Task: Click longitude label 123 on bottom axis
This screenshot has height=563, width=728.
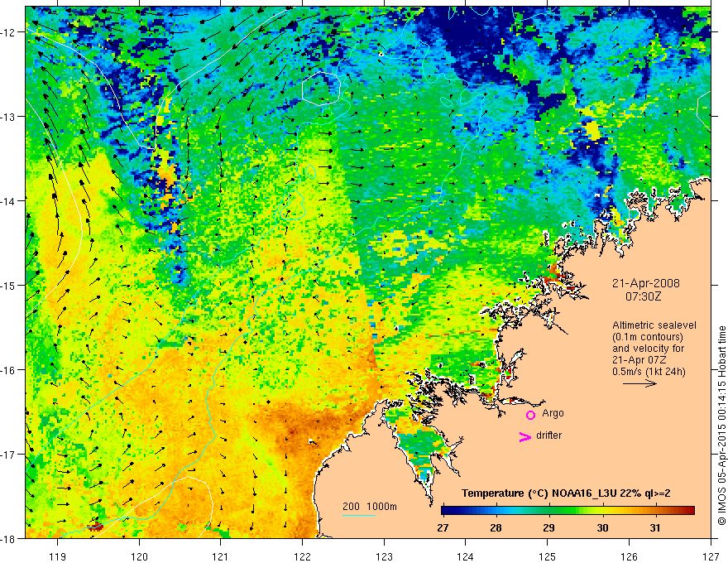Action: tap(384, 556)
